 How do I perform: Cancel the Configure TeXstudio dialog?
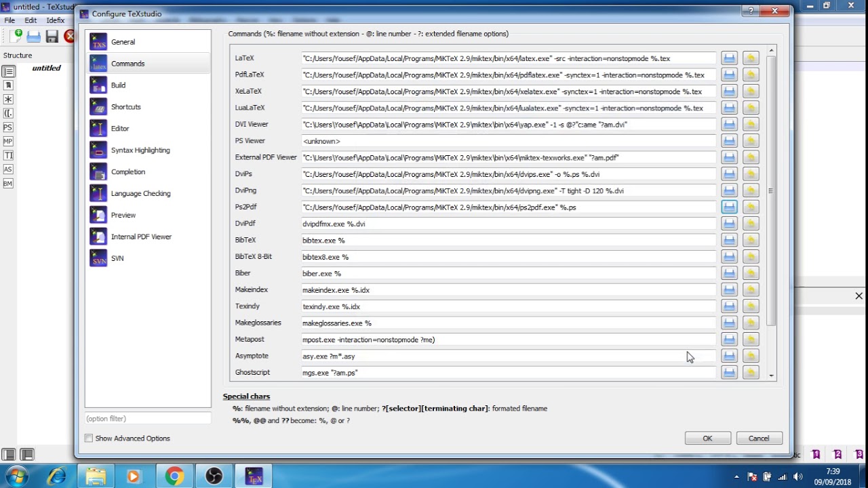point(759,439)
